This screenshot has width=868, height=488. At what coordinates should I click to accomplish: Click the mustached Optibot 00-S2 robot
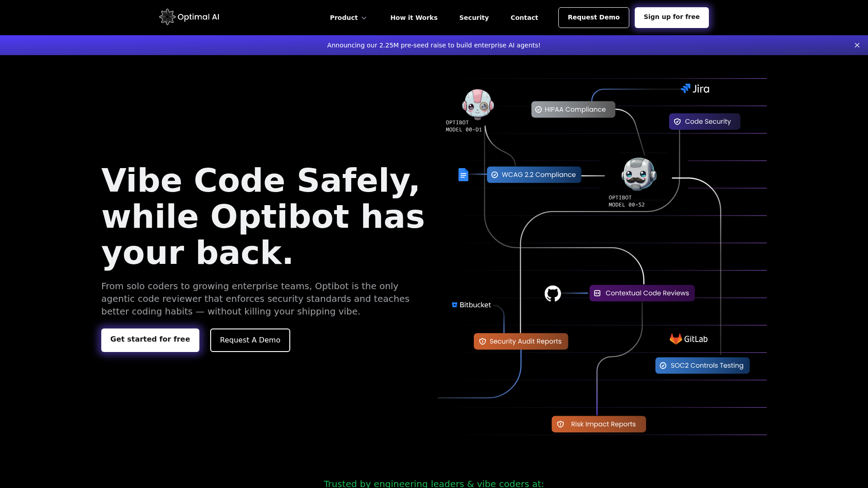coord(639,174)
